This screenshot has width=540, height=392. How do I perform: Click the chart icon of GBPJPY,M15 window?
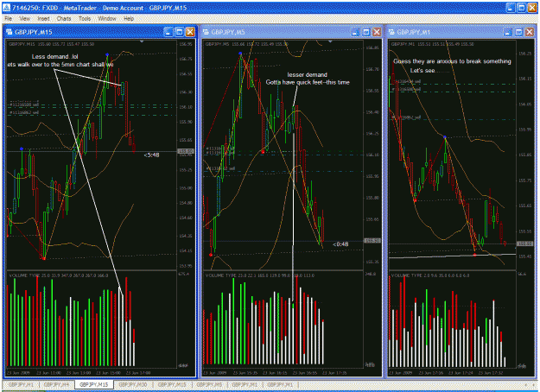[10, 32]
